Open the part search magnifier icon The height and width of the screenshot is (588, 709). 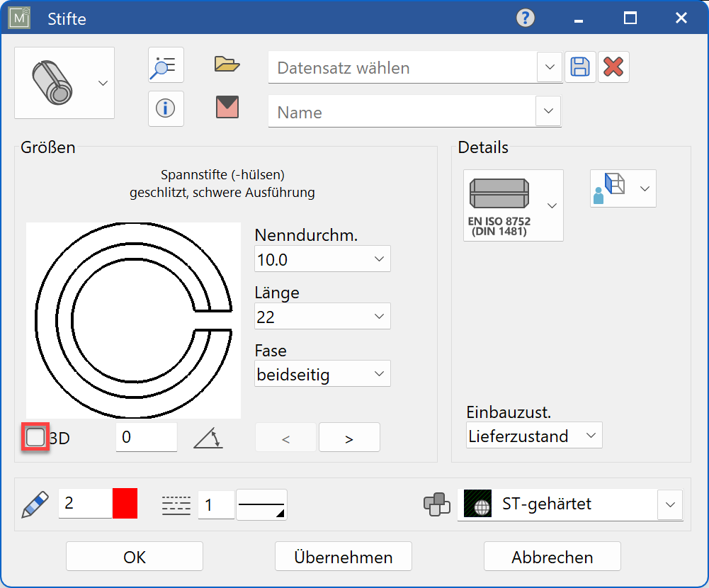[x=165, y=65]
